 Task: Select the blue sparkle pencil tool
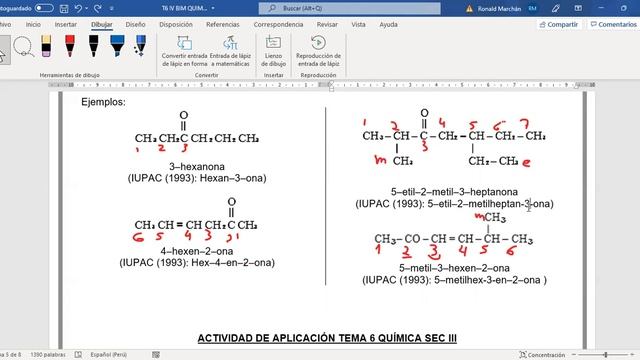click(140, 46)
